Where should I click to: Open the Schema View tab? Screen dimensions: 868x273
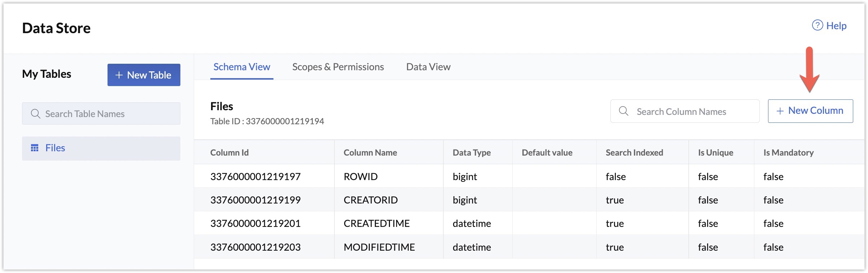pyautogui.click(x=242, y=67)
